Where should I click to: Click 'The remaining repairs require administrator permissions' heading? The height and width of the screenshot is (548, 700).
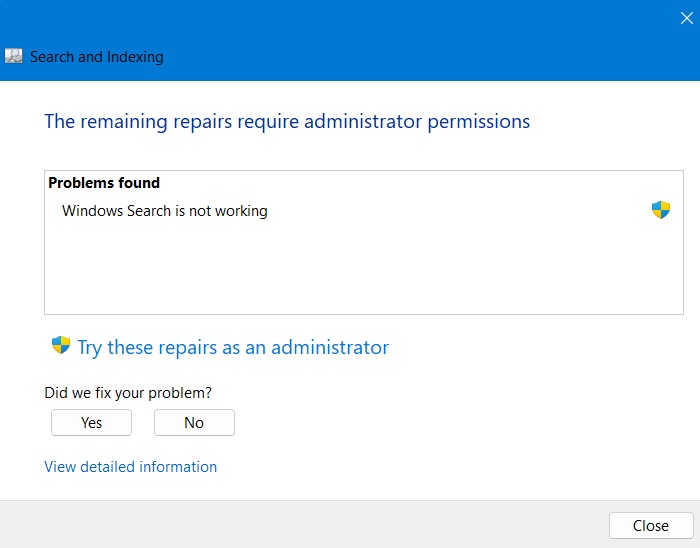tap(287, 122)
